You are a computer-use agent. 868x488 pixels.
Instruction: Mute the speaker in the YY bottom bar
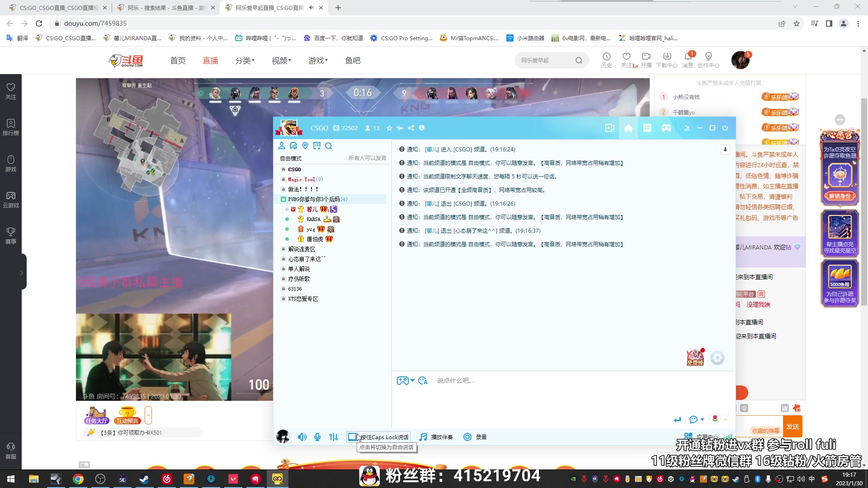click(x=302, y=437)
